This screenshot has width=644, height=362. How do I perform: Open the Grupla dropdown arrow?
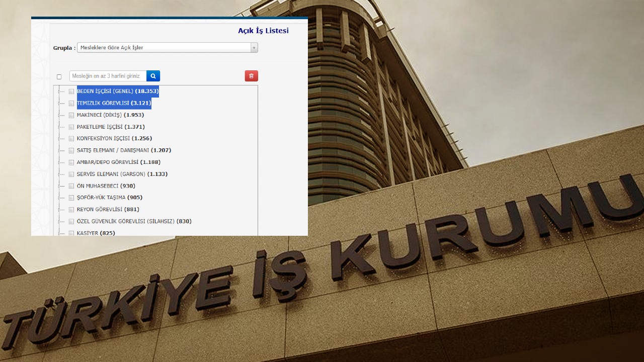[254, 48]
